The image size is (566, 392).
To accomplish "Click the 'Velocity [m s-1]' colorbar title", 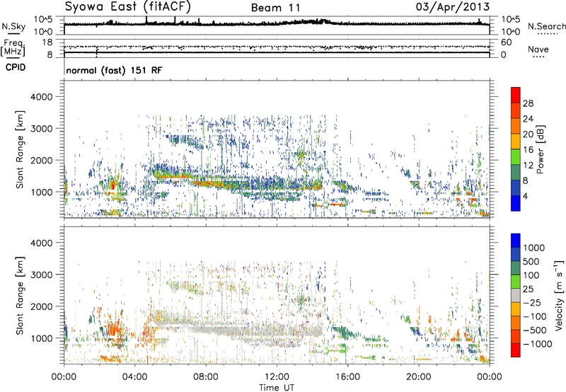I will coord(559,295).
